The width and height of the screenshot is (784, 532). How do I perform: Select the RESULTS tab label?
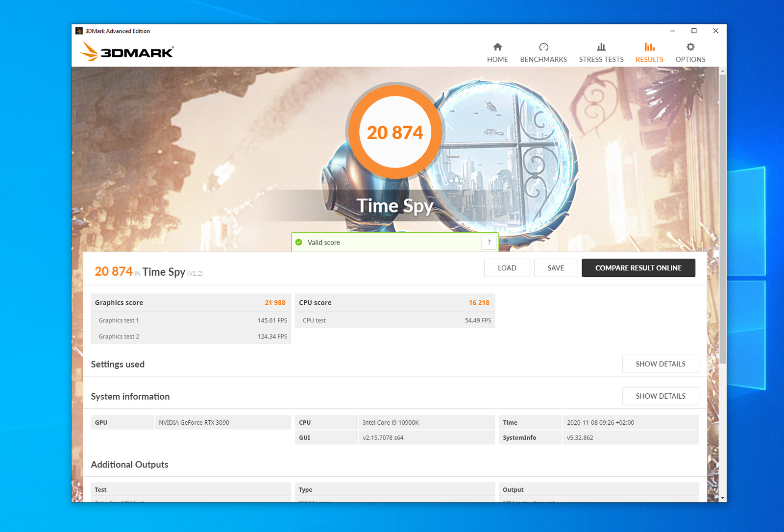(649, 59)
